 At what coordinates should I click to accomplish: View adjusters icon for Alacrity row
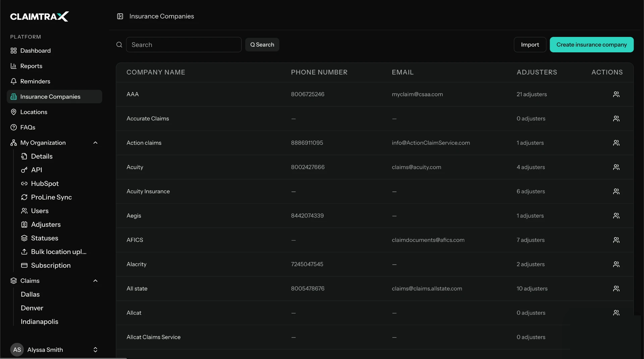point(616,264)
